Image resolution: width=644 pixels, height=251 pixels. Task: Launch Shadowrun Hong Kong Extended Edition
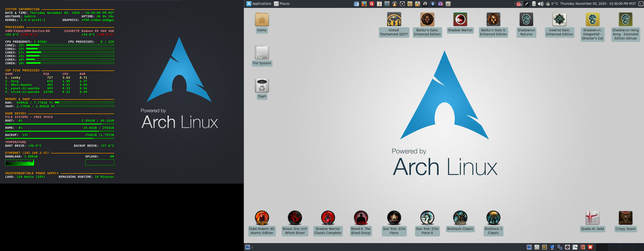tap(625, 26)
